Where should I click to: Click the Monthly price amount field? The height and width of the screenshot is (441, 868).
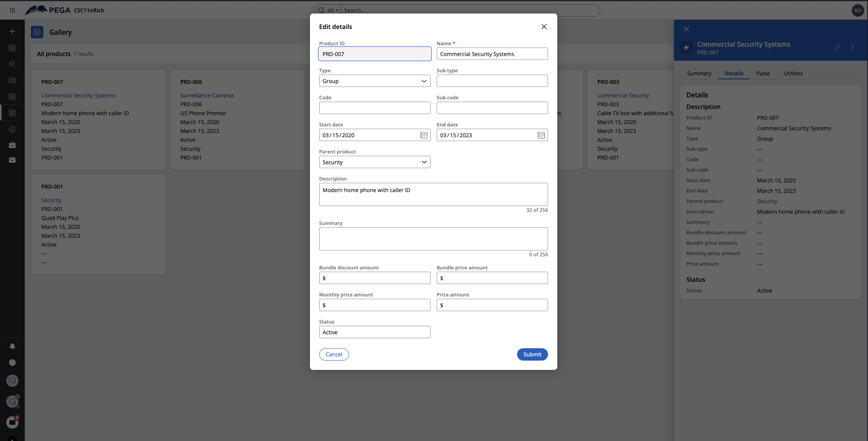click(374, 305)
